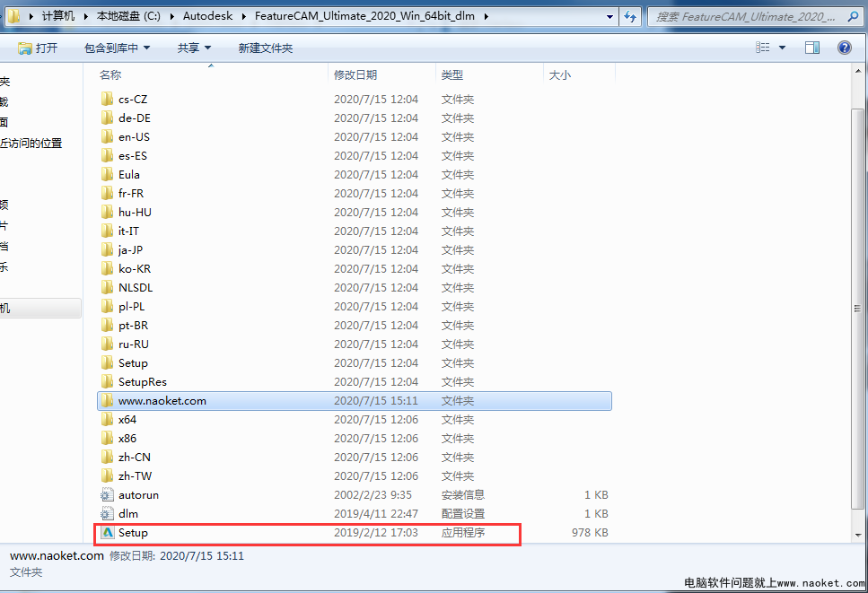
Task: Click the 978 KB size cell
Action: pos(590,532)
